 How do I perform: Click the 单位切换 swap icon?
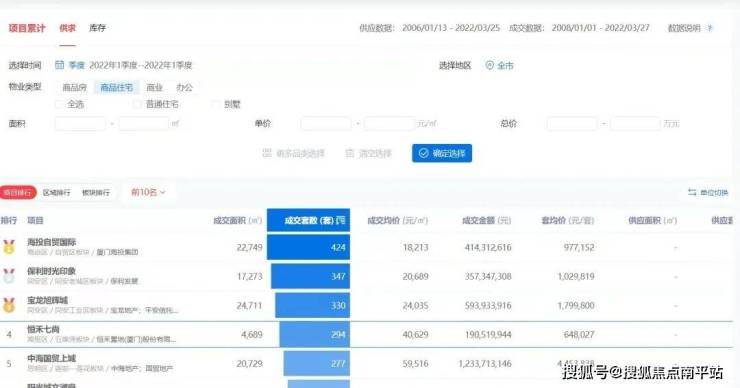pyautogui.click(x=692, y=192)
